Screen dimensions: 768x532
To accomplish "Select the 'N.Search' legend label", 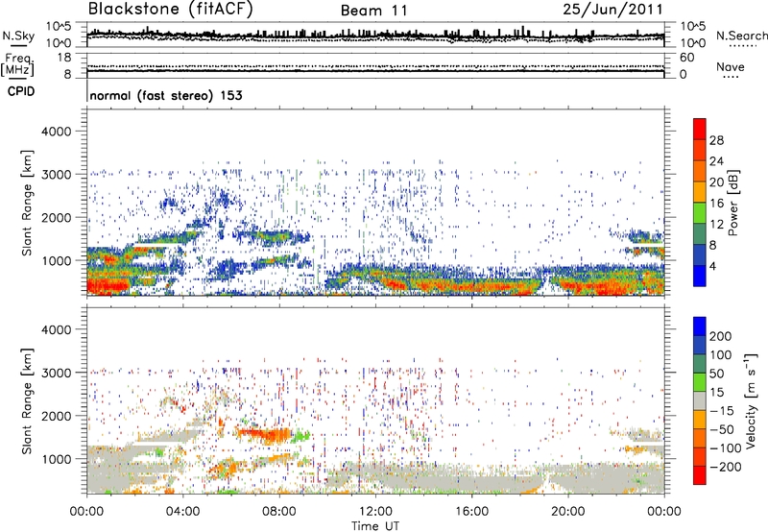I will point(741,36).
